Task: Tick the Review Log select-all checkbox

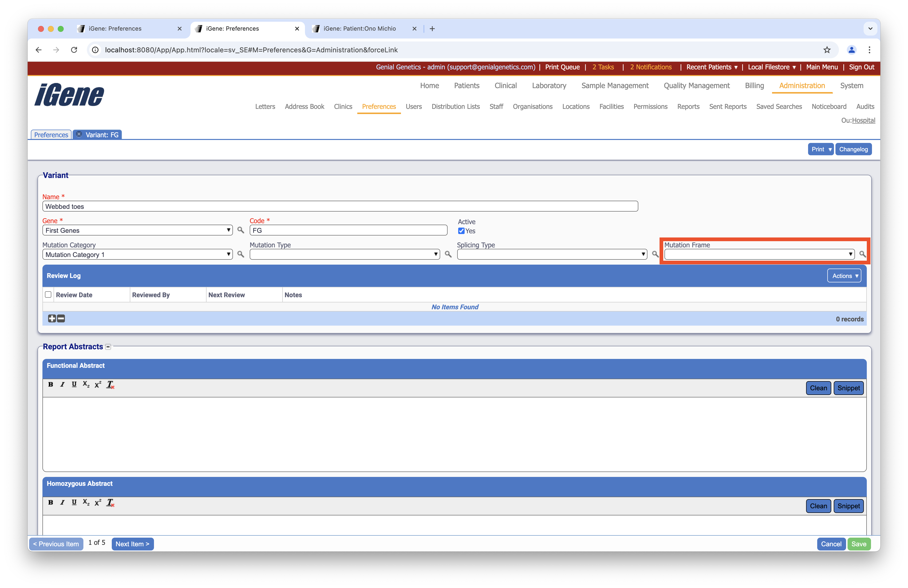Action: (x=48, y=294)
